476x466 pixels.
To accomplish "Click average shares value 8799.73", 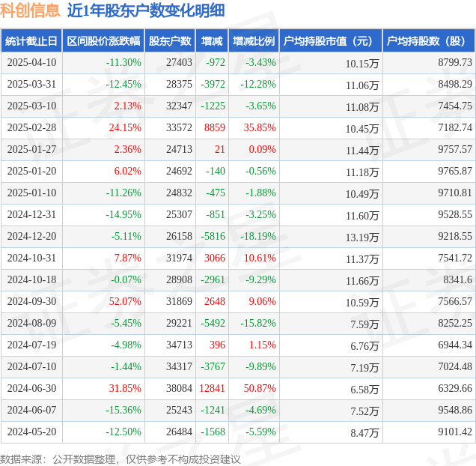I will [455, 63].
